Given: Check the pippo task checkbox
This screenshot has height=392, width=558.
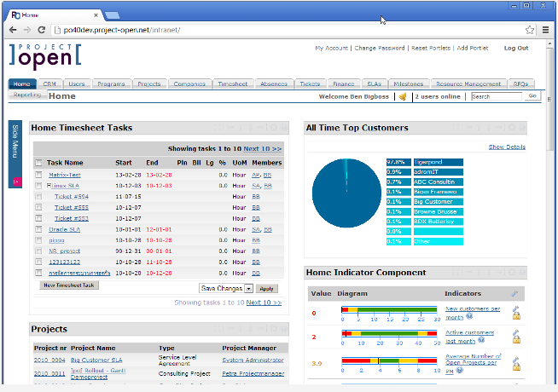Looking at the screenshot, I should pyautogui.click(x=38, y=240).
